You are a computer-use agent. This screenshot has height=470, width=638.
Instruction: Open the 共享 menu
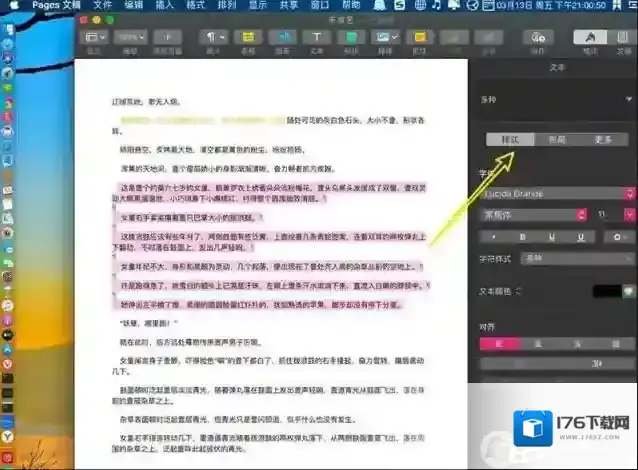[x=289, y=5]
